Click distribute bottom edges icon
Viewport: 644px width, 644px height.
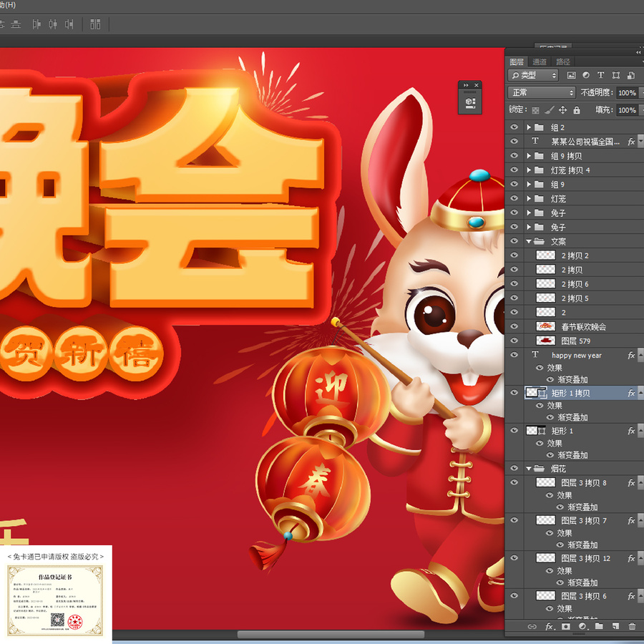tap(16, 24)
